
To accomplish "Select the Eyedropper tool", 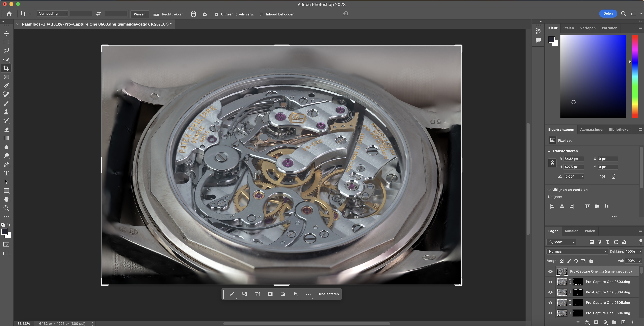I will click(6, 86).
